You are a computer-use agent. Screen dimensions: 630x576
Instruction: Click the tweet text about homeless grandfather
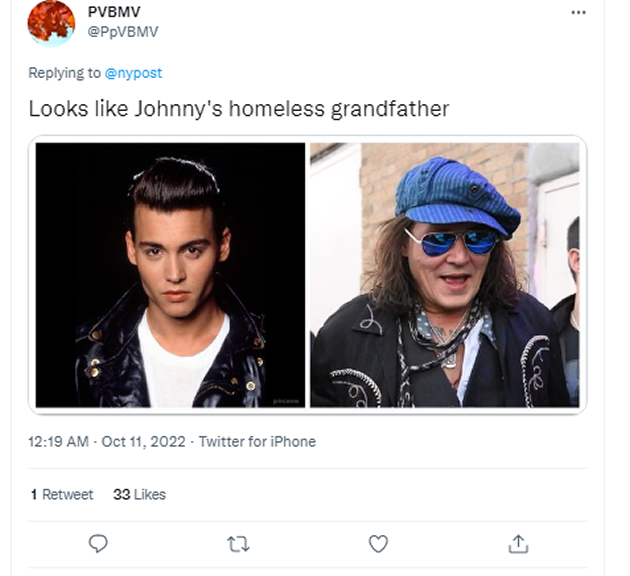(x=239, y=109)
